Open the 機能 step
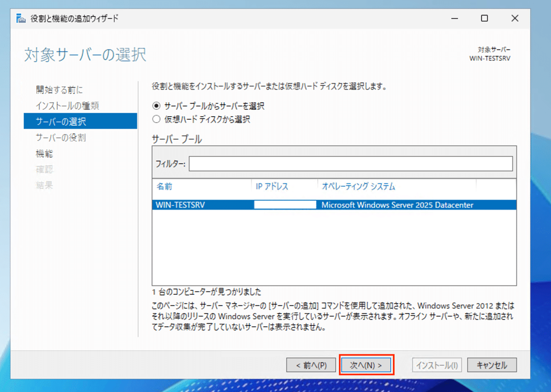This screenshot has height=392, width=551. pos(44,154)
